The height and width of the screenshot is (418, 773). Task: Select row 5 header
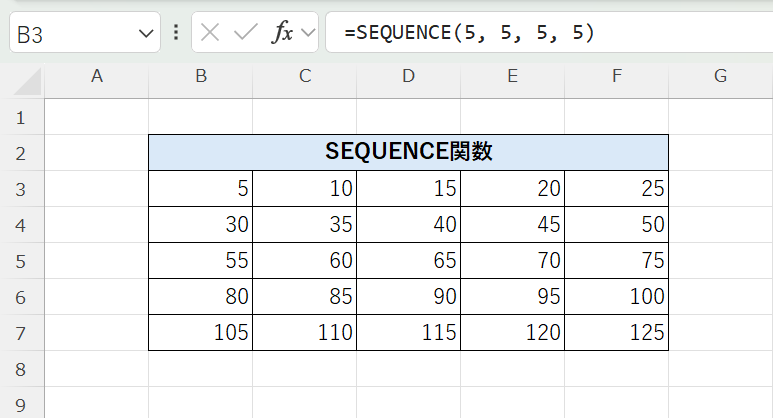click(x=22, y=261)
